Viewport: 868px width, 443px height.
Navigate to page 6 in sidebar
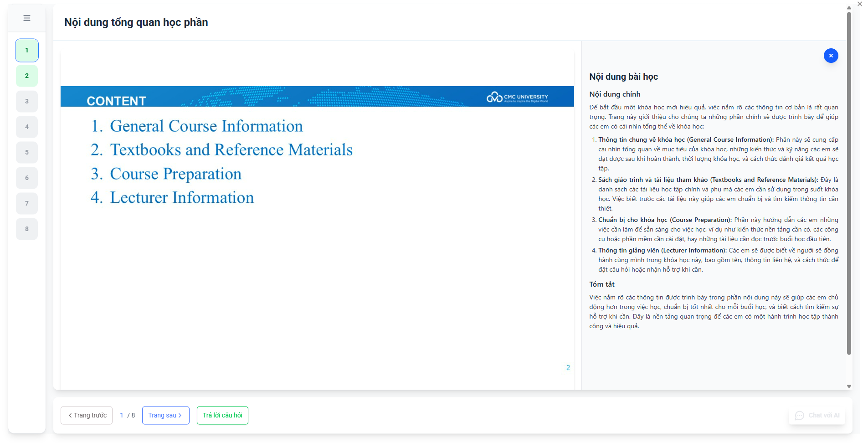point(27,178)
